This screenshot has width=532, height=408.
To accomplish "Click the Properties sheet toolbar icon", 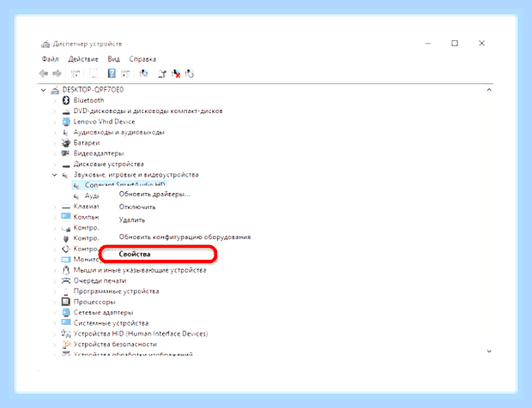I will pos(94,74).
